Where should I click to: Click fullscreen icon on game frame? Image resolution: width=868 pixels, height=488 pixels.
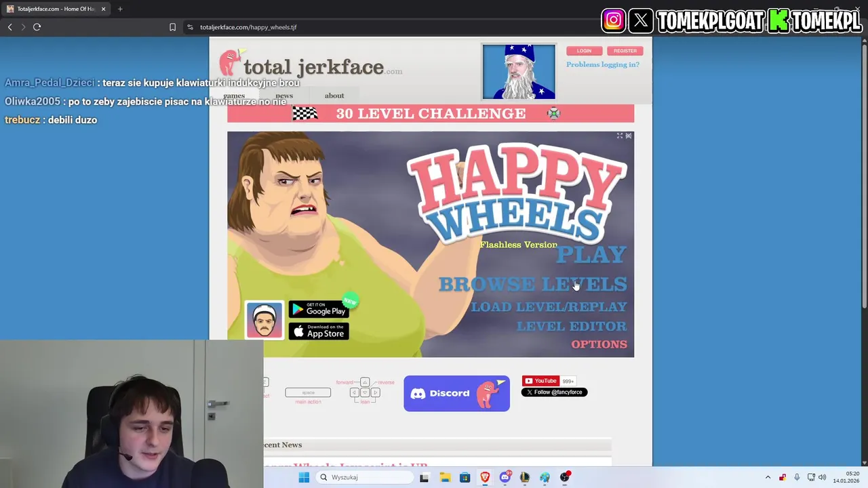click(619, 136)
